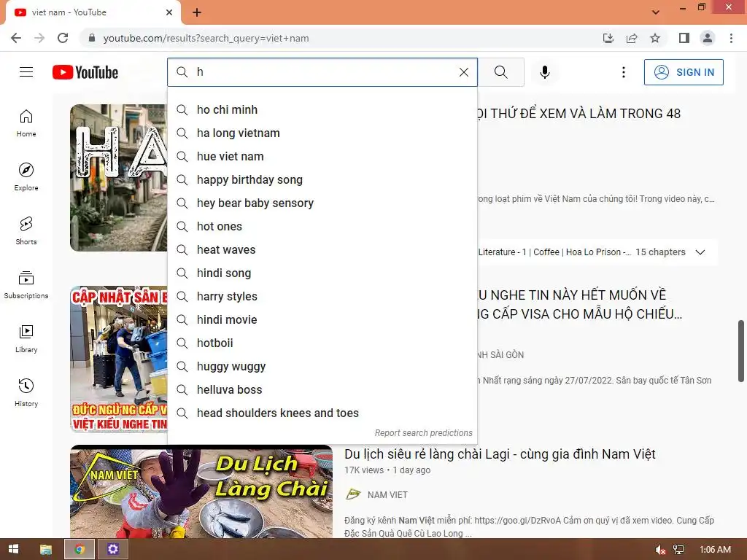The image size is (747, 560).
Task: Choose 'head shoulders knees and toes' suggestion
Action: pyautogui.click(x=322, y=413)
